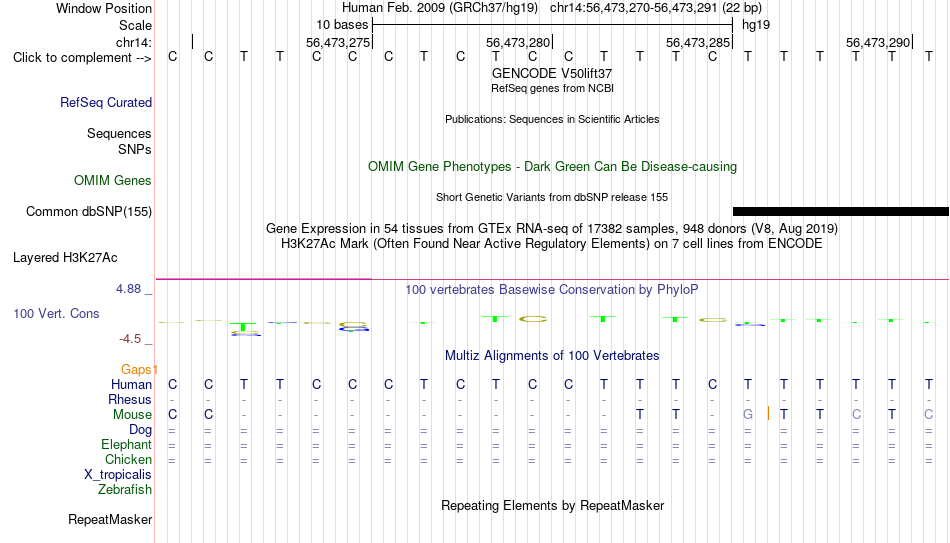Click the Mouse G base in alignment
Screen dimensions: 950x543
point(748,415)
